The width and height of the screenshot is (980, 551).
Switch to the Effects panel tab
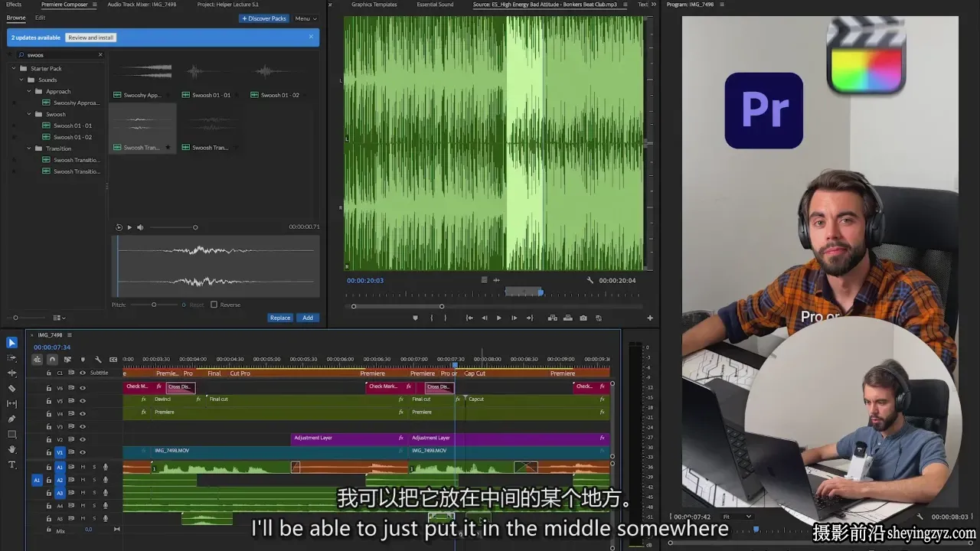coord(14,5)
